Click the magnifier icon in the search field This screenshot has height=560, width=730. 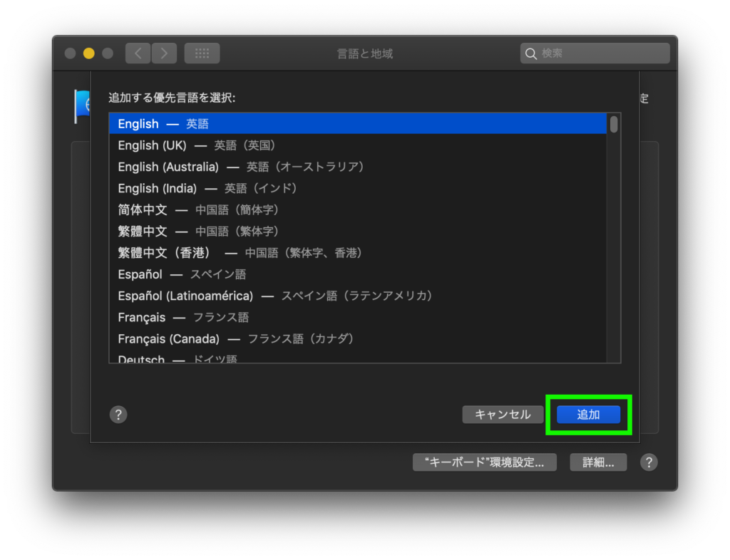pos(531,53)
